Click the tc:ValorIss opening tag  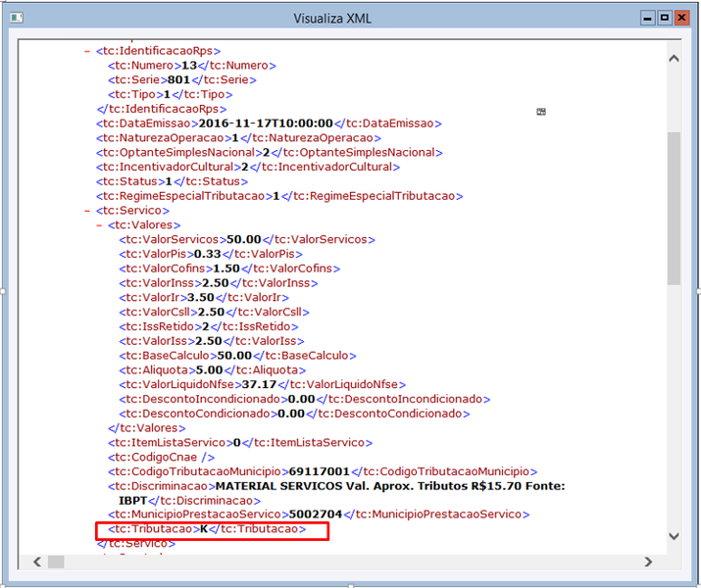pyautogui.click(x=157, y=341)
